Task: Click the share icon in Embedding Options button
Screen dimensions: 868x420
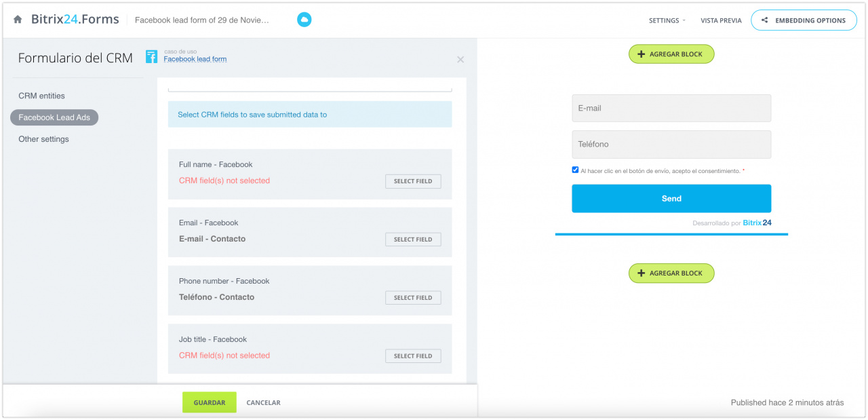Action: [765, 20]
